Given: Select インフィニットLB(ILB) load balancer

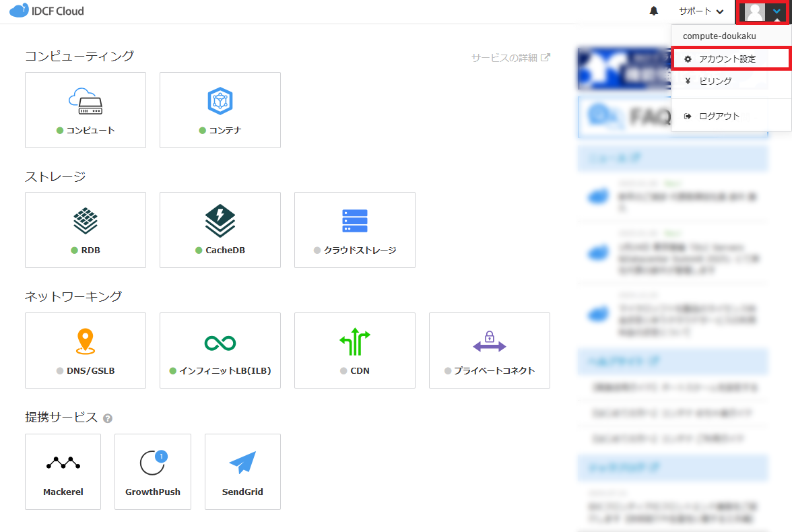Looking at the screenshot, I should 220,350.
